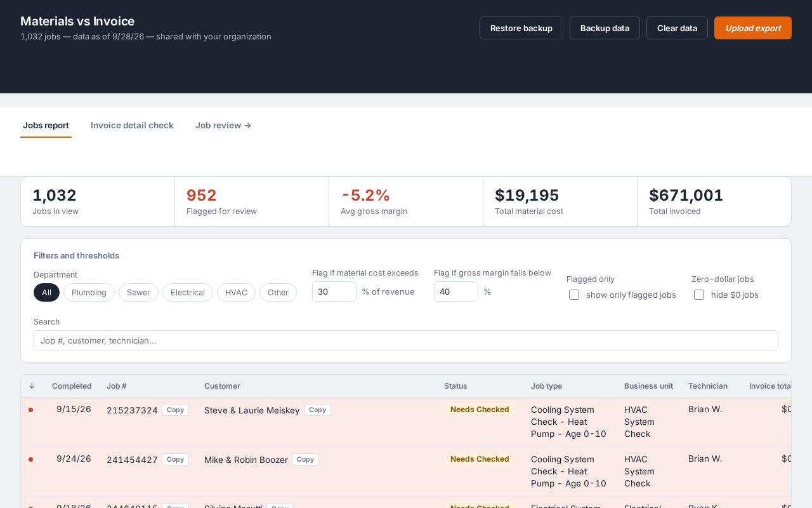The width and height of the screenshot is (812, 508).
Task: Select the All department filter
Action: [x=46, y=292]
